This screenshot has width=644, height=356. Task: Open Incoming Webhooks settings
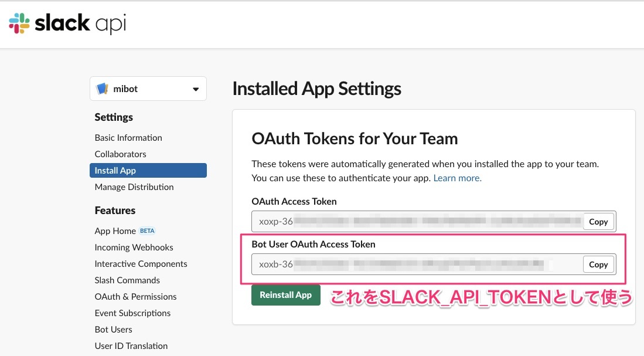pyautogui.click(x=134, y=247)
